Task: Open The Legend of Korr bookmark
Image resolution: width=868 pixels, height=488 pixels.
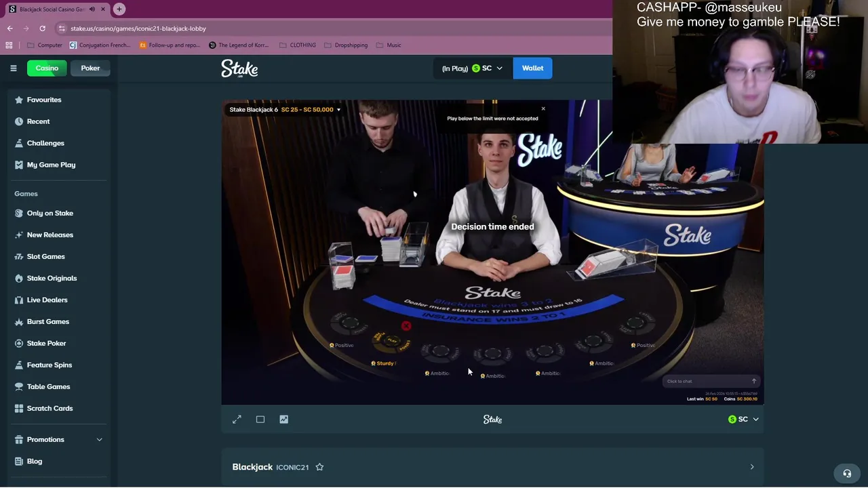Action: [x=239, y=45]
